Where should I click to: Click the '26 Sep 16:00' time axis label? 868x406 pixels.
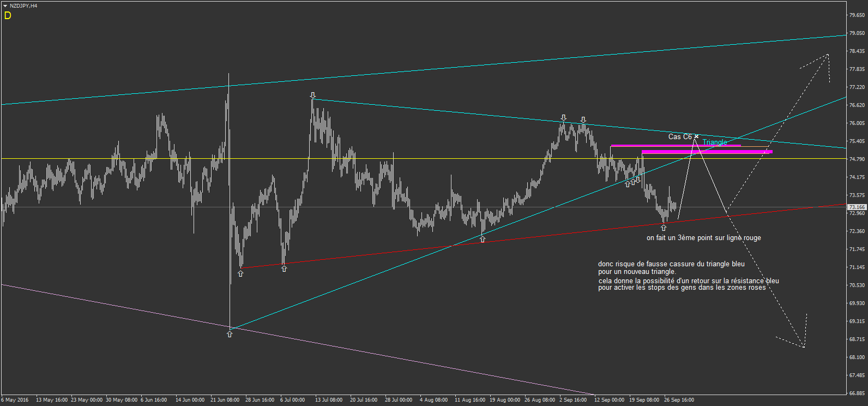pyautogui.click(x=679, y=400)
